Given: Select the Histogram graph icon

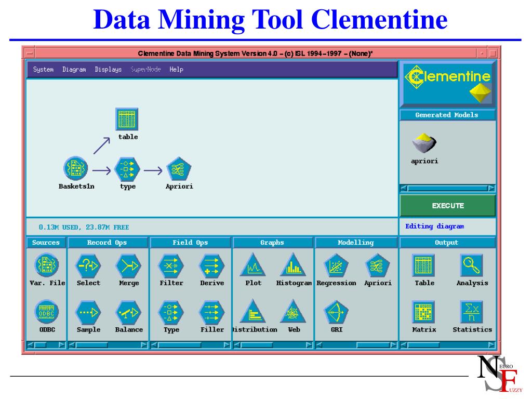Looking at the screenshot, I should [294, 265].
